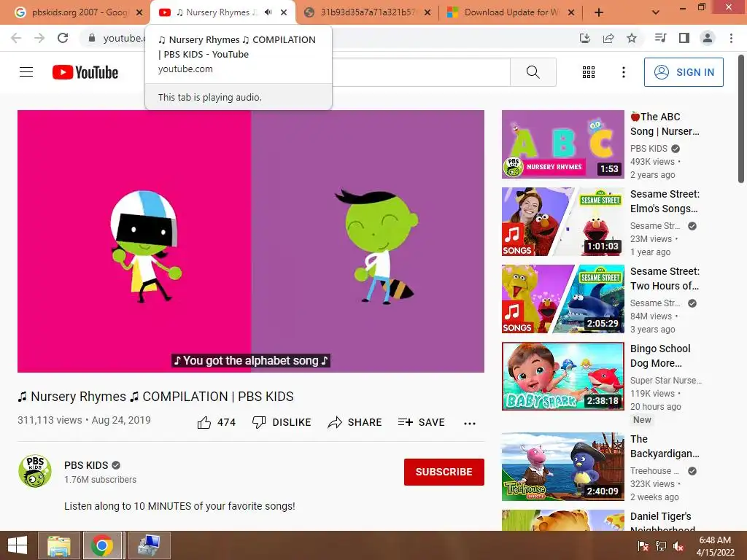747x560 pixels.
Task: Click the SIGN IN button
Action: point(684,72)
